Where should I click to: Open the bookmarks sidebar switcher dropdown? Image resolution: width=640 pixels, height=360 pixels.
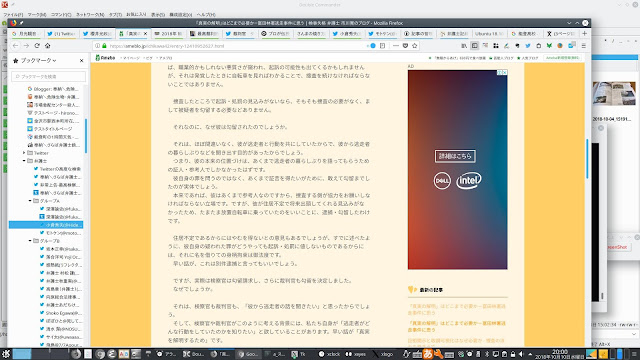38,60
